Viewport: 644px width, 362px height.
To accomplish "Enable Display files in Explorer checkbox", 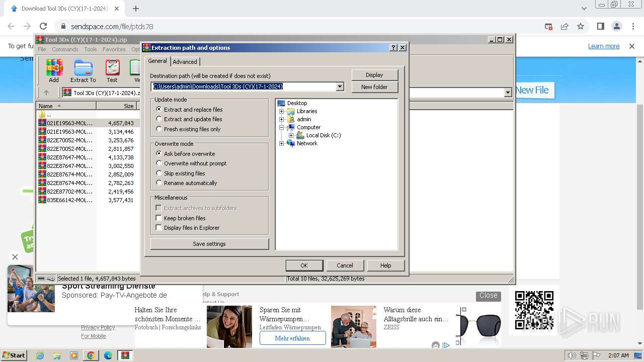I will (x=159, y=228).
